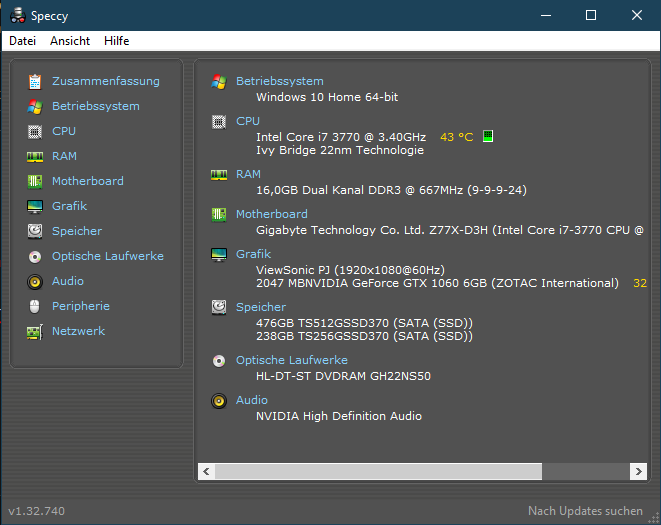This screenshot has width=661, height=525.
Task: Click the Intel Core i7 3770 text
Action: (341, 137)
